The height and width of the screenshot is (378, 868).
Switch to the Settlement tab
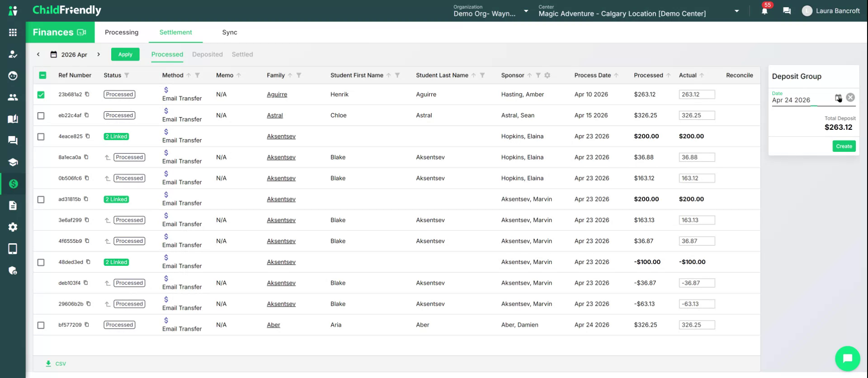(175, 33)
